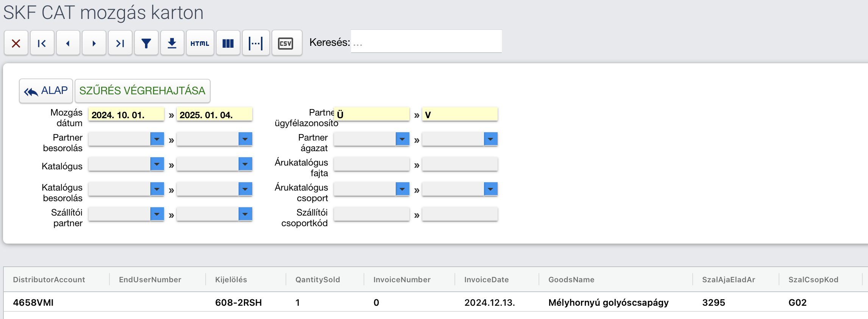The width and height of the screenshot is (868, 319).
Task: Toggle the filter funnel icon
Action: [x=146, y=43]
